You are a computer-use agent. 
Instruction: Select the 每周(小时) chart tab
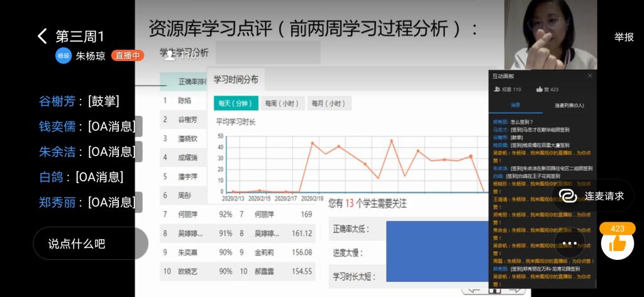click(x=281, y=103)
